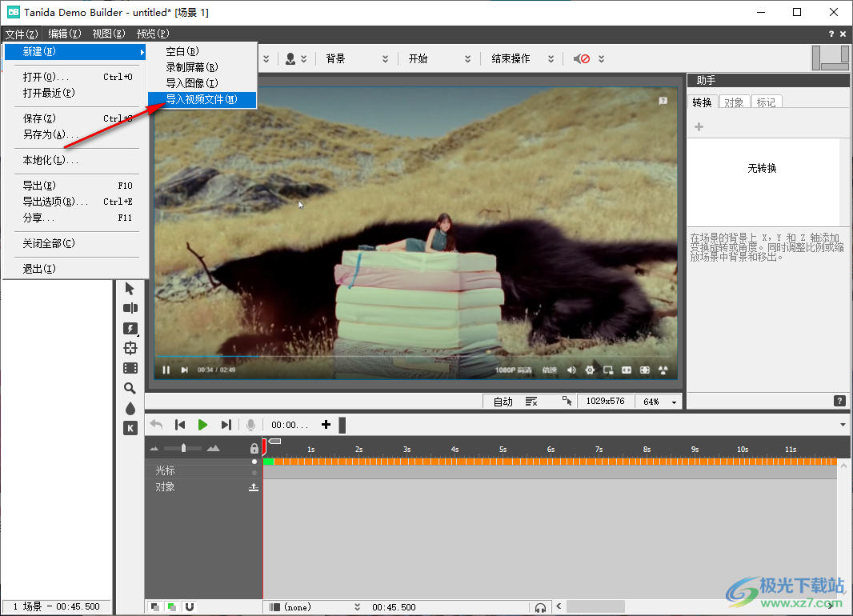Click the split object tool icon
This screenshot has width=853, height=616.
[x=130, y=308]
